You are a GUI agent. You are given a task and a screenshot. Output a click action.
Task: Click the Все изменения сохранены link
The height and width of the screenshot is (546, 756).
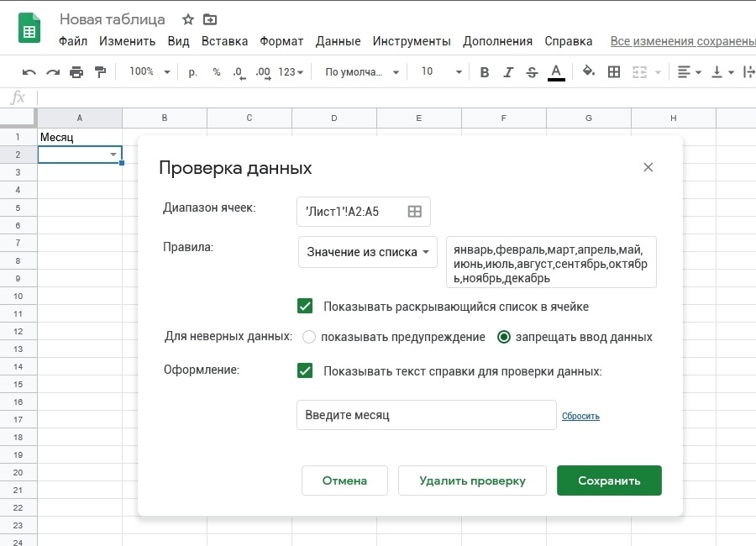pyautogui.click(x=683, y=41)
